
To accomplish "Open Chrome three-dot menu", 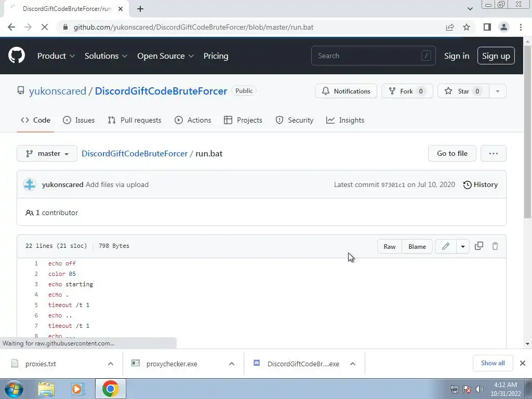I will 521,27.
